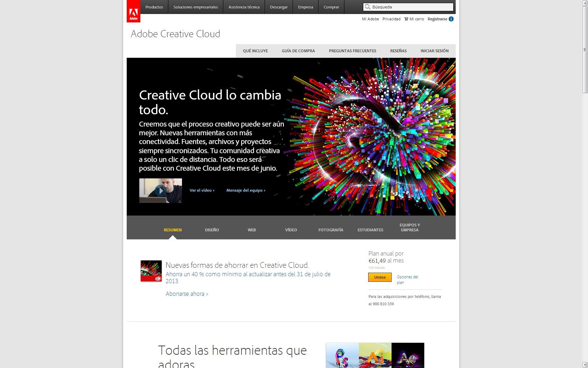Click the Photoshop app tile
The width and height of the screenshot is (588, 368).
342,355
